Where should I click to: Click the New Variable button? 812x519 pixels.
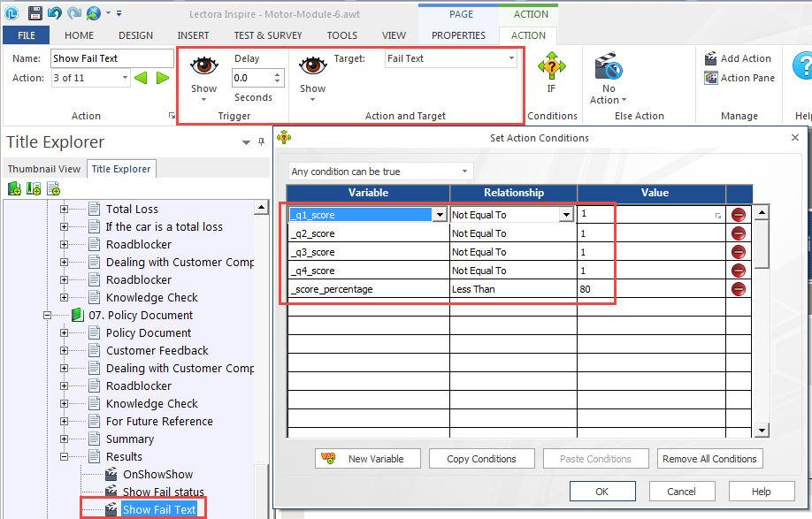point(368,459)
